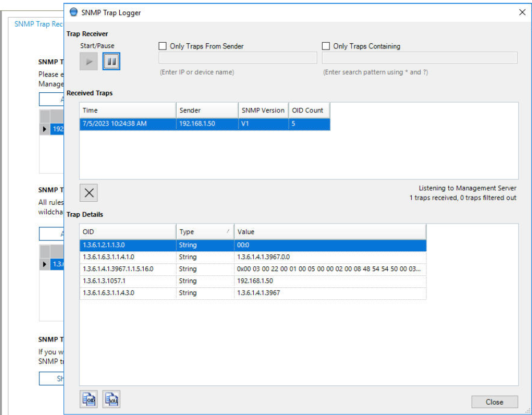Screen dimensions: 532x415
Task: Enable Only Traps From Sender checkbox
Action: tap(163, 46)
